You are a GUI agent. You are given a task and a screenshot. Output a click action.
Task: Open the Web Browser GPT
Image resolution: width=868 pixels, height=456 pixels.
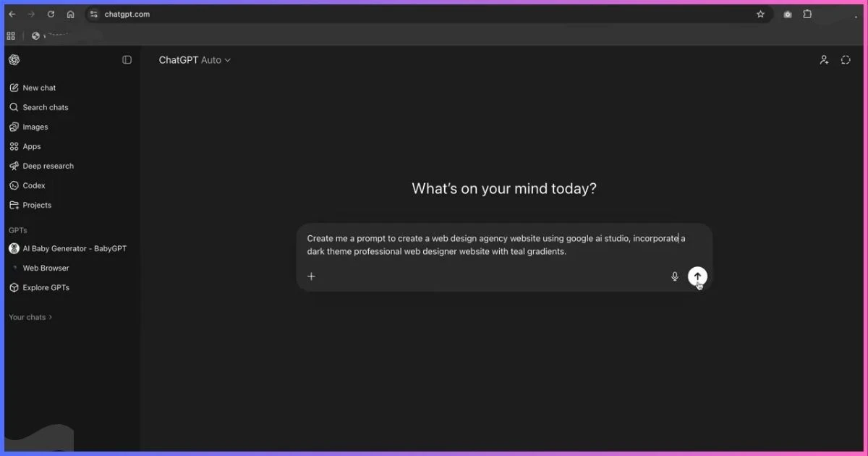(46, 268)
